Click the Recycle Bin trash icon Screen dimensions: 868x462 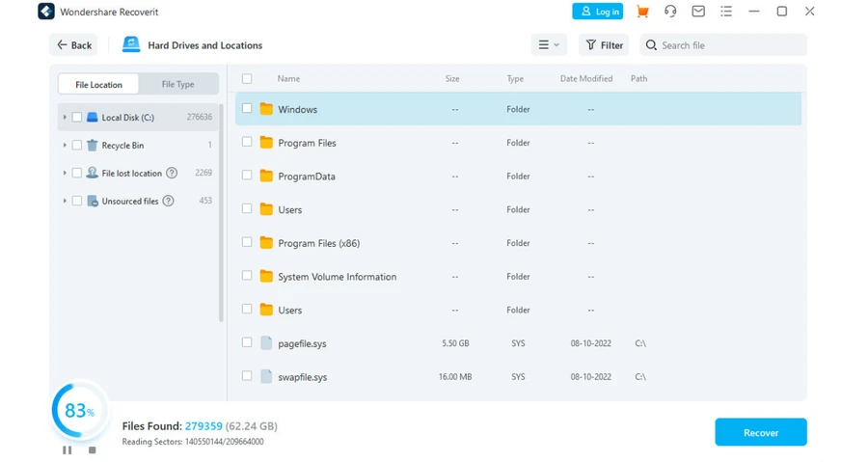coord(93,145)
